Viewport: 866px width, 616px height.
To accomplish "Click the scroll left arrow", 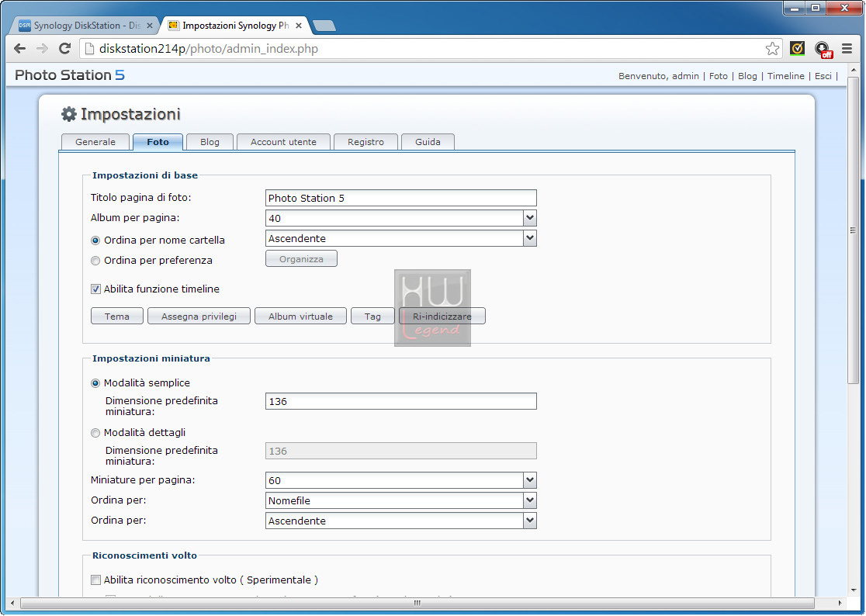I will (x=12, y=603).
